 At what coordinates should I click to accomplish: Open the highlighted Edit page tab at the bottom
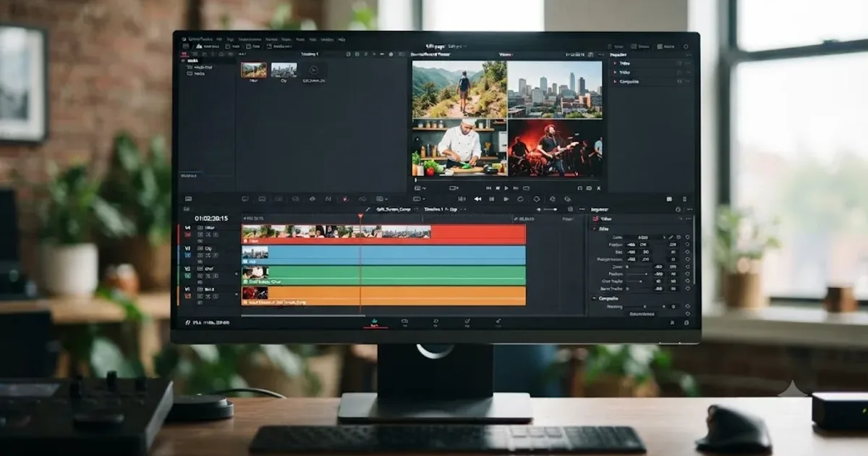click(x=375, y=322)
